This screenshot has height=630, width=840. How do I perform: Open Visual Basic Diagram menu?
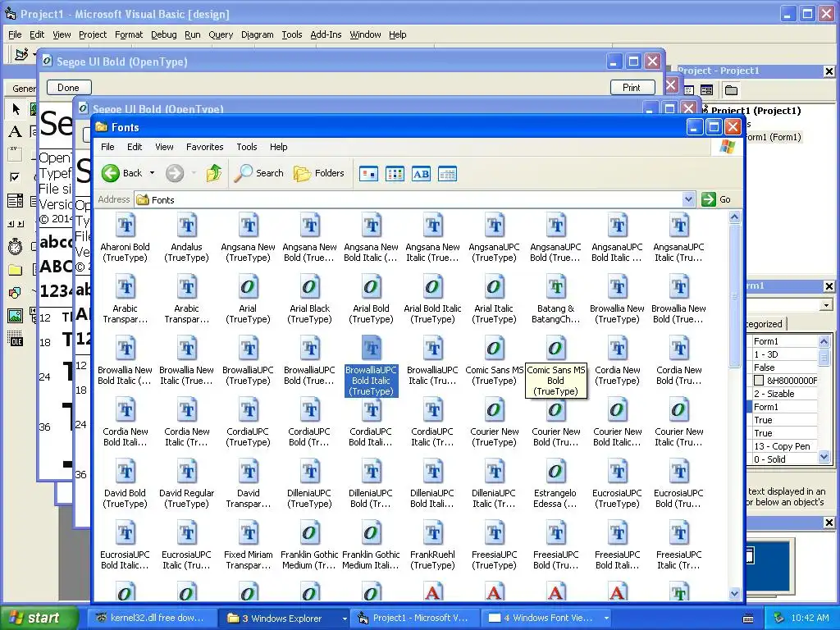[257, 34]
